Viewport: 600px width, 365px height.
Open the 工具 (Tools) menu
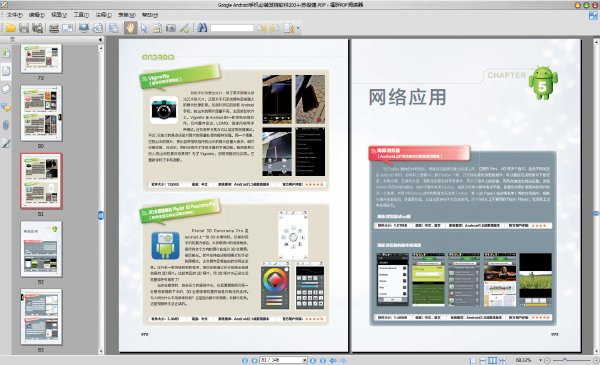pos(81,15)
